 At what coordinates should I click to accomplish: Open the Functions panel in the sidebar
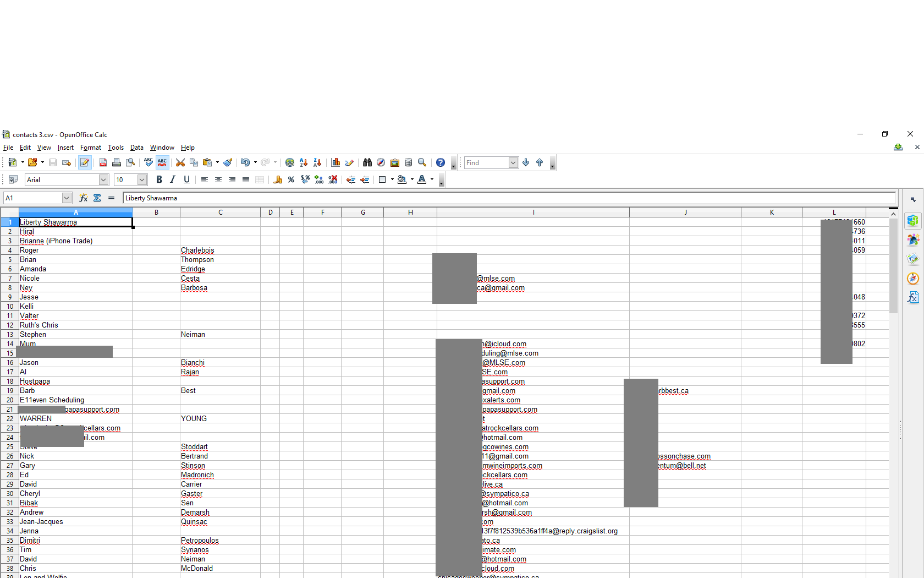(x=913, y=297)
